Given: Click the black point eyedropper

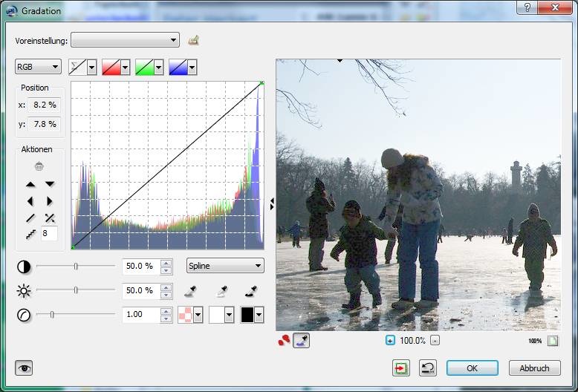Looking at the screenshot, I should 250,290.
